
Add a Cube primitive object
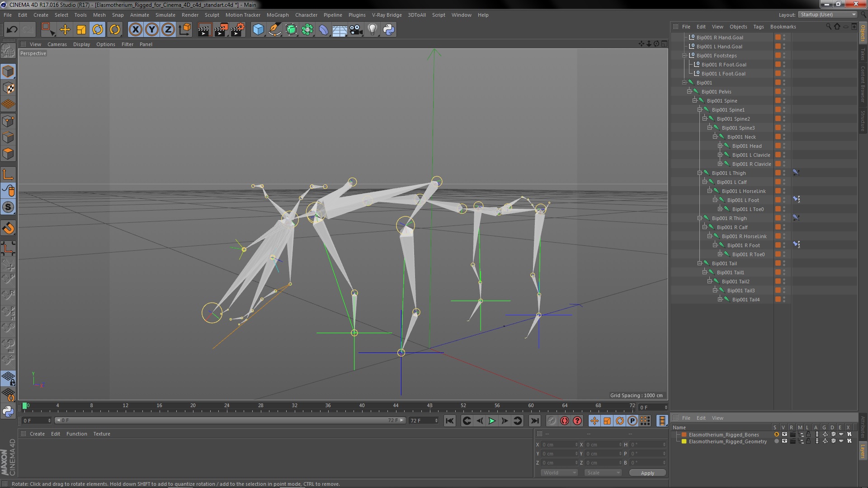(258, 30)
